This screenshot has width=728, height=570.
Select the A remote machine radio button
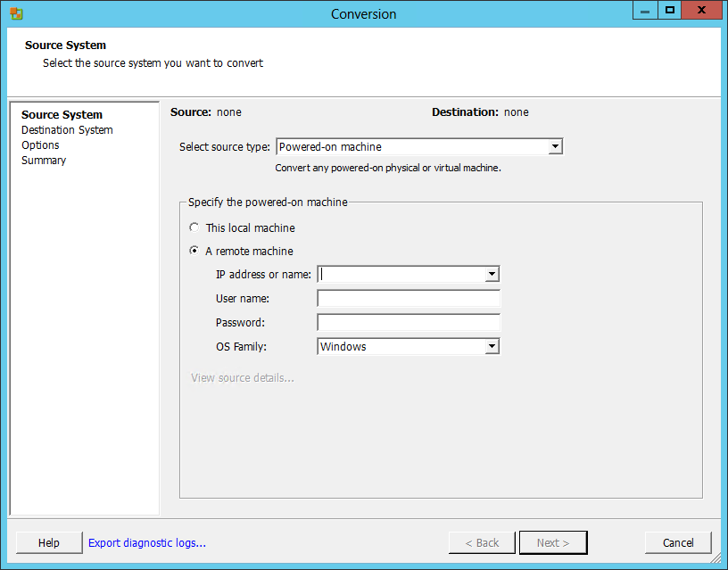click(194, 251)
